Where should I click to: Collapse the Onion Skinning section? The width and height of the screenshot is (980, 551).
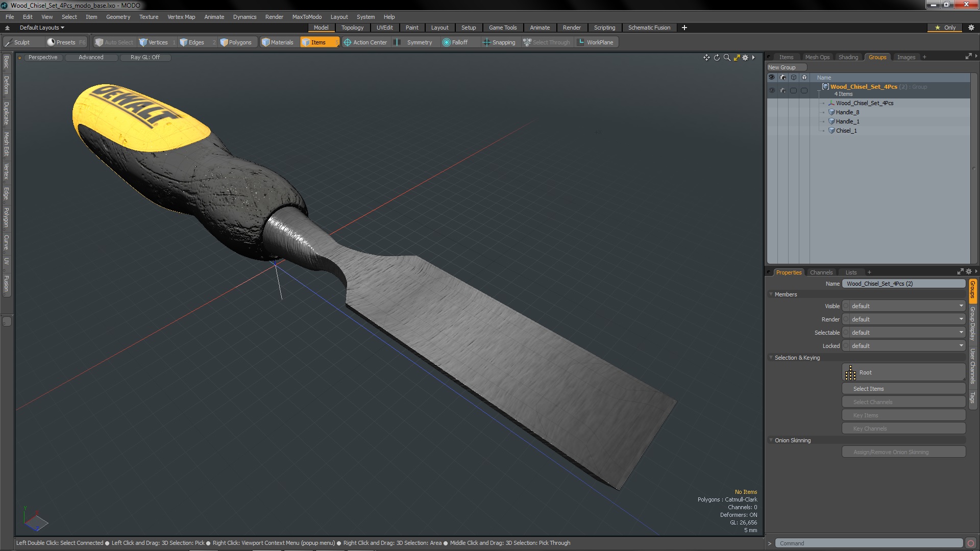tap(771, 440)
